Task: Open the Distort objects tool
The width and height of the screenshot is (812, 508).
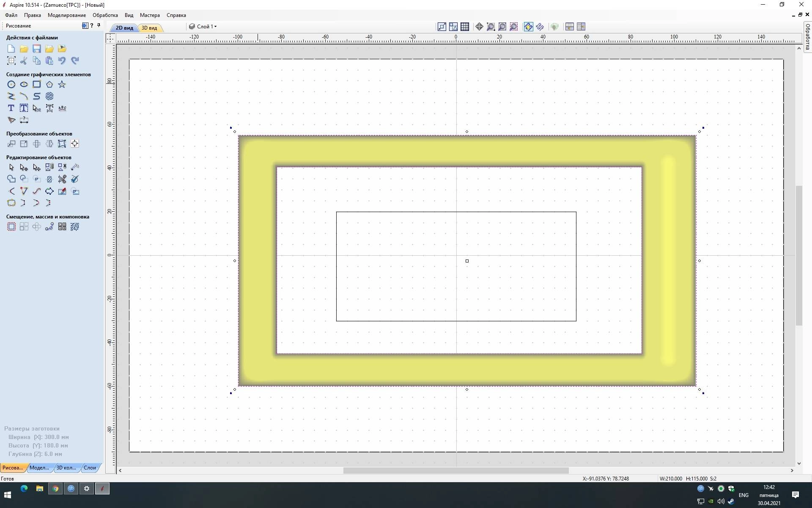Action: (62, 144)
